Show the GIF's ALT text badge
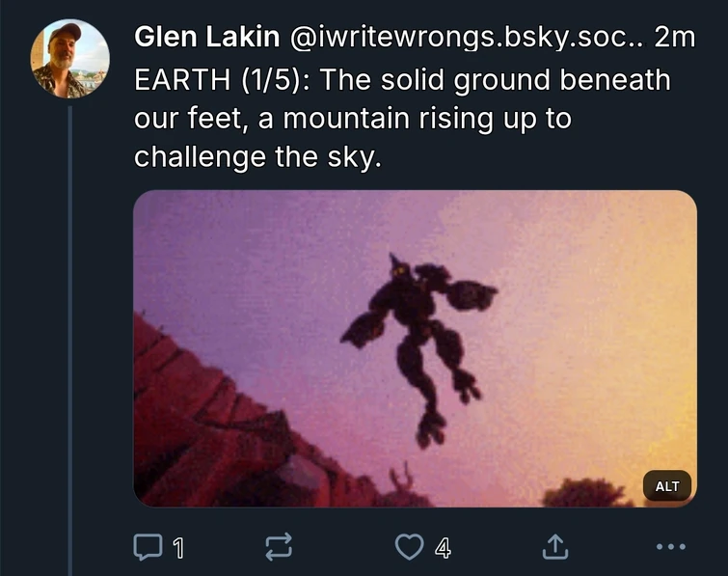This screenshot has height=576, width=728. pos(667,486)
